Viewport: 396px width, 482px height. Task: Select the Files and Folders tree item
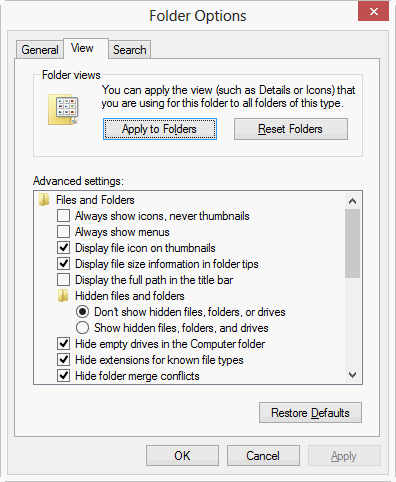click(x=95, y=200)
